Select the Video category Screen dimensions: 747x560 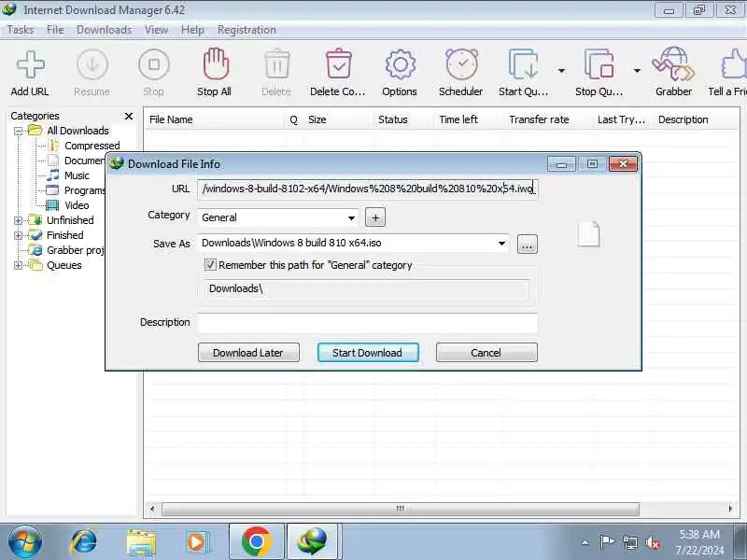coord(77,205)
